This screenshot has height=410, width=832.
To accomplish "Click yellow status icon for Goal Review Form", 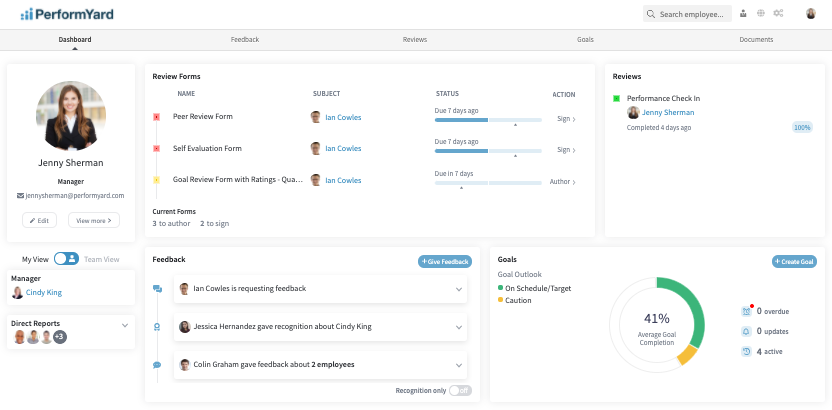I will click(157, 180).
